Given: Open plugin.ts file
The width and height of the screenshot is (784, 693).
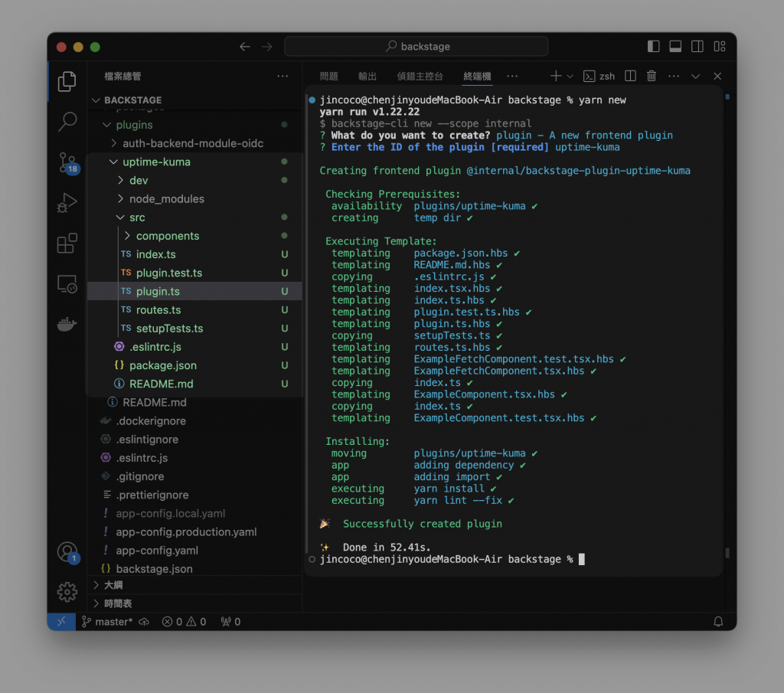Looking at the screenshot, I should click(195, 292).
